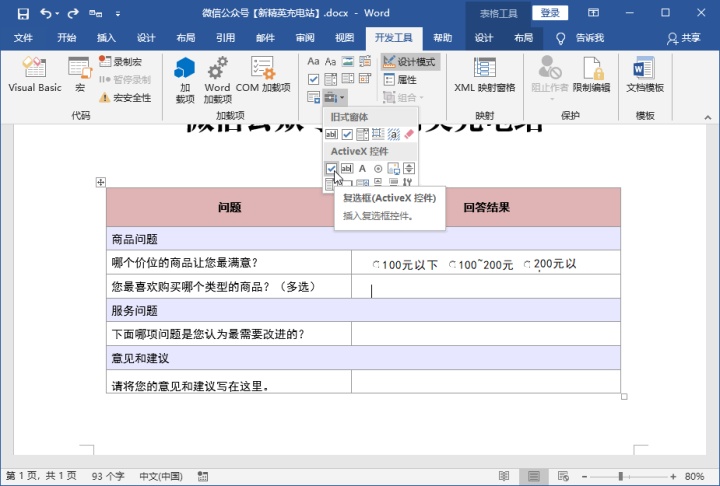Open 限制编辑 restrict editing pane
This screenshot has width=720, height=486.
(591, 74)
